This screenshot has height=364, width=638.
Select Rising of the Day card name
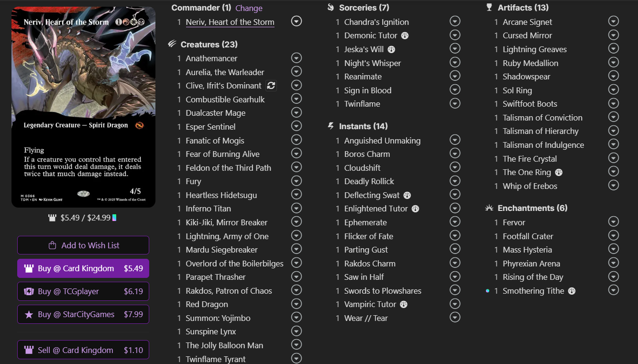pos(533,277)
